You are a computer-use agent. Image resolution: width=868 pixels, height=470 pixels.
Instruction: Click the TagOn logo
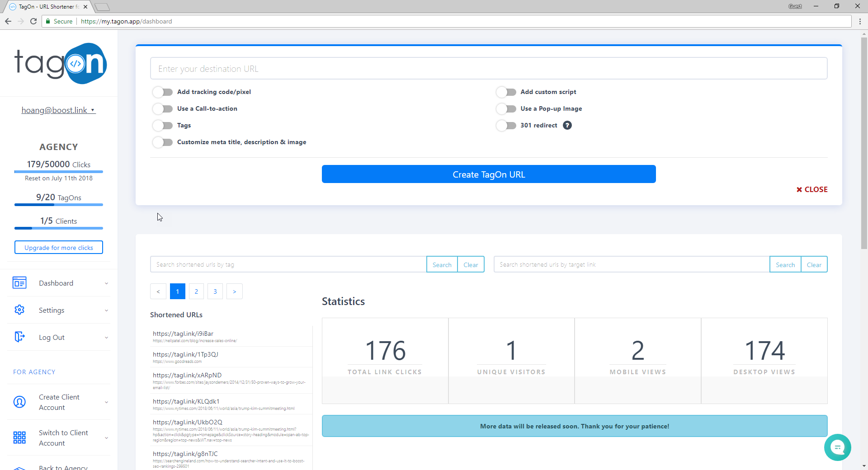(x=61, y=63)
